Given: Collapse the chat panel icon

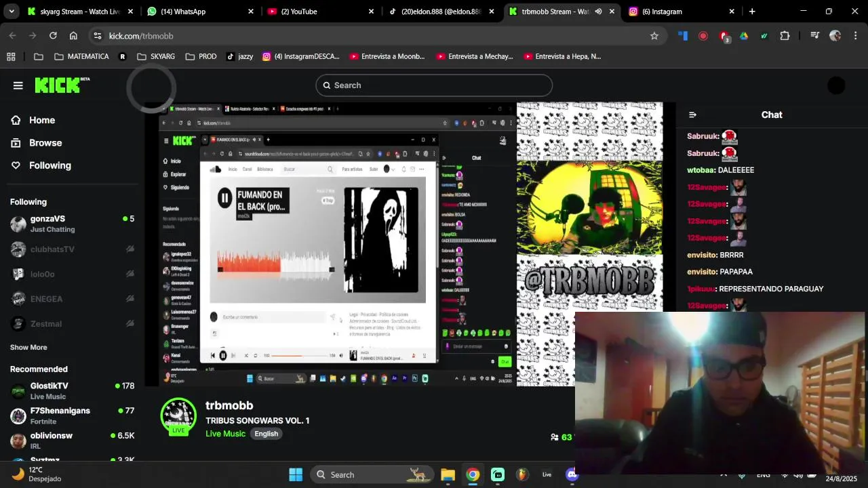Looking at the screenshot, I should pyautogui.click(x=692, y=115).
